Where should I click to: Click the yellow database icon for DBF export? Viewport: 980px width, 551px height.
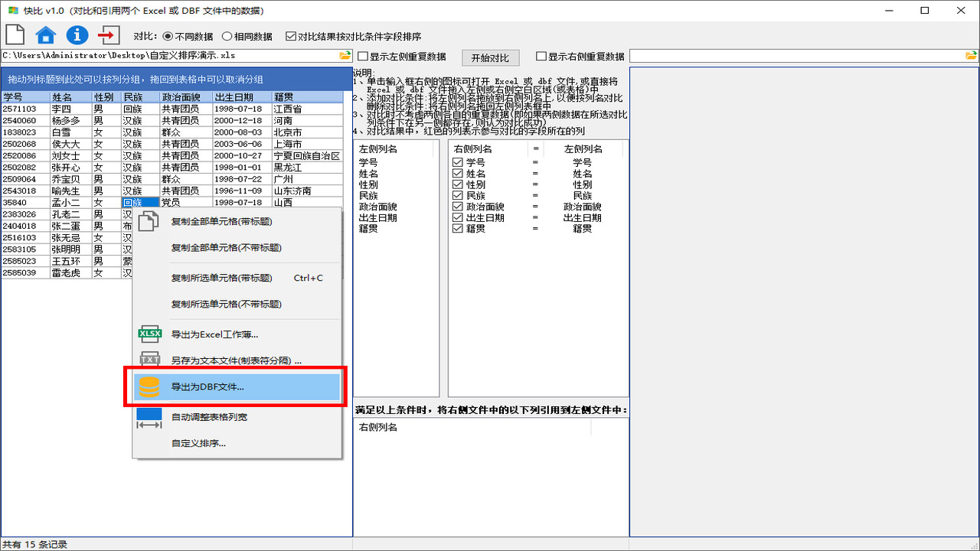(x=150, y=388)
